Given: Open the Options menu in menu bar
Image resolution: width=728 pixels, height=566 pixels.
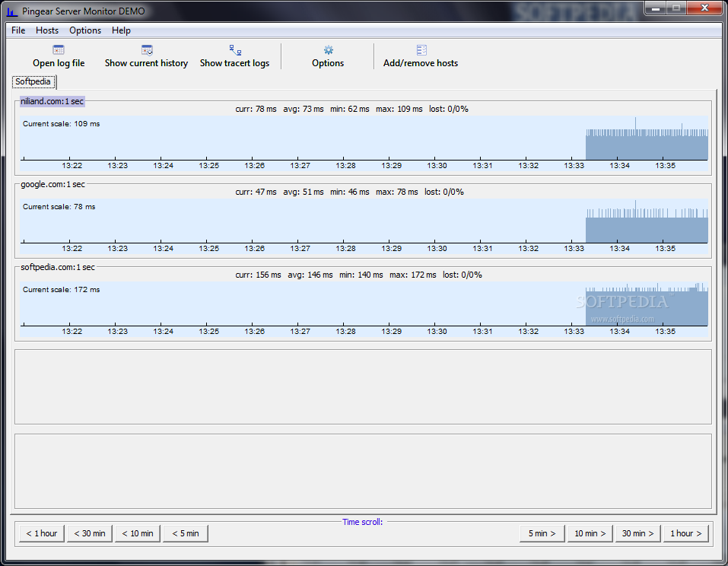Looking at the screenshot, I should click(x=85, y=30).
